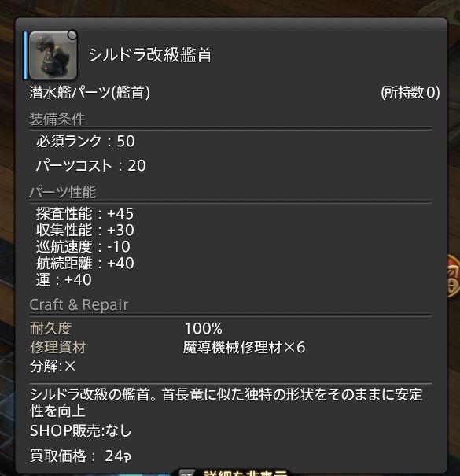
Task: Click the gil currency symbol after 24
Action: point(127,456)
